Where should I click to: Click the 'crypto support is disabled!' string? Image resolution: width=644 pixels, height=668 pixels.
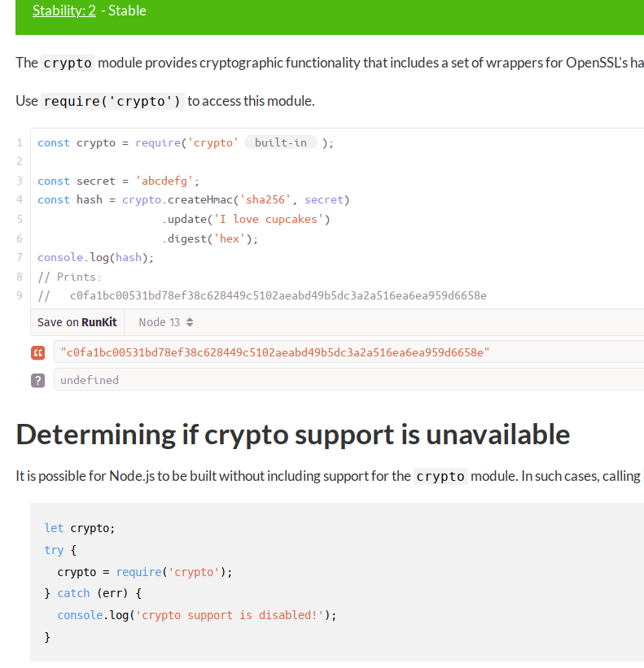click(x=230, y=615)
